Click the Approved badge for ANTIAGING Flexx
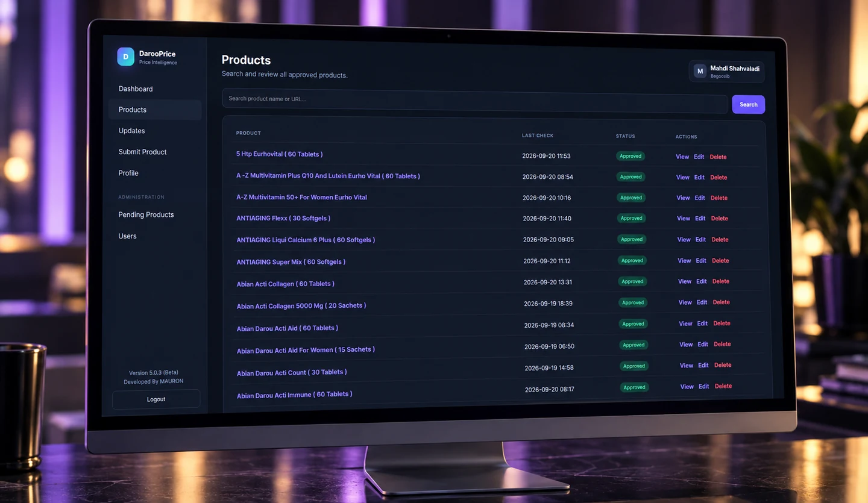 (632, 218)
